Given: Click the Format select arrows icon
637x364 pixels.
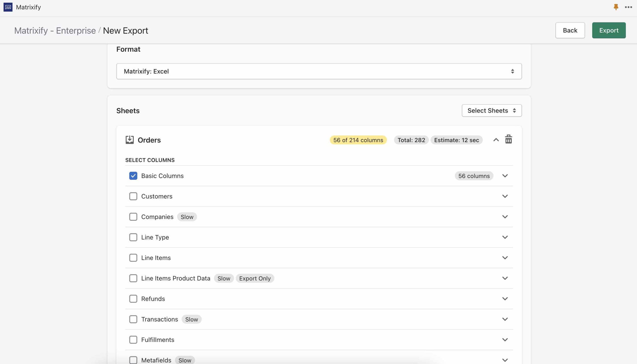Looking at the screenshot, I should point(512,71).
